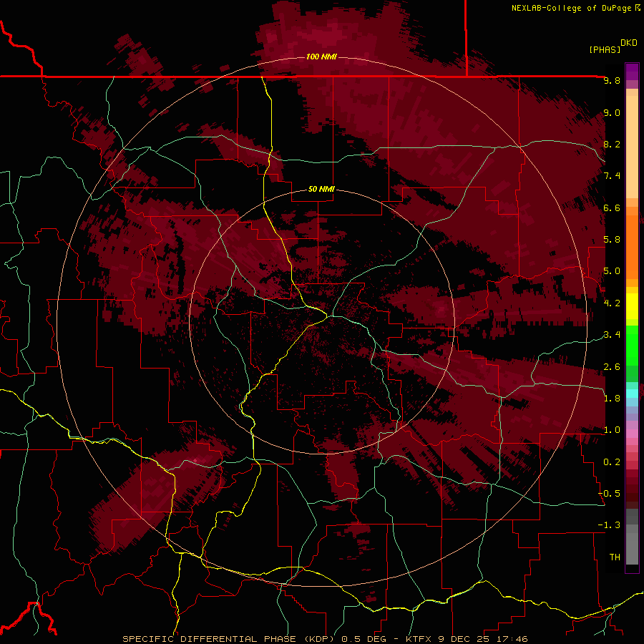This screenshot has height=644, width=644.
Task: Click the 4.2 legend value
Action: pyautogui.click(x=612, y=303)
